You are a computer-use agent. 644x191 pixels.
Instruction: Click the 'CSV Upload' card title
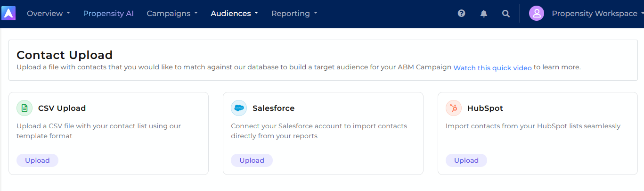click(x=62, y=108)
